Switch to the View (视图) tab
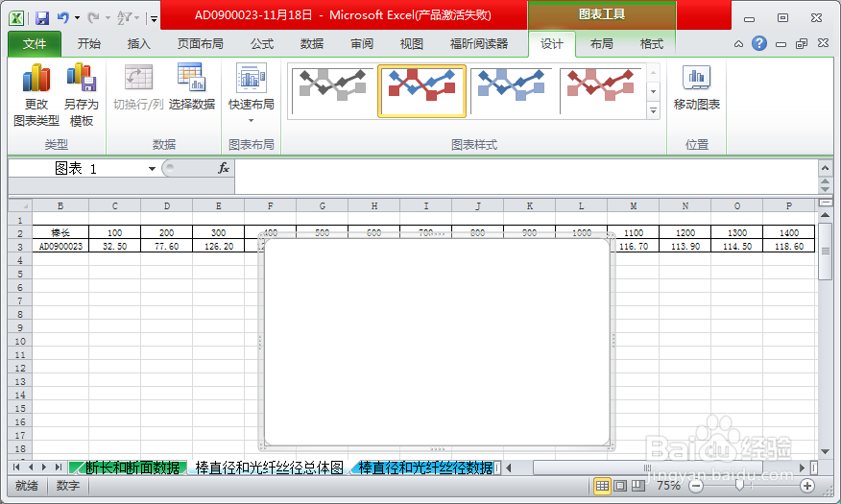The height and width of the screenshot is (504, 841). point(412,44)
